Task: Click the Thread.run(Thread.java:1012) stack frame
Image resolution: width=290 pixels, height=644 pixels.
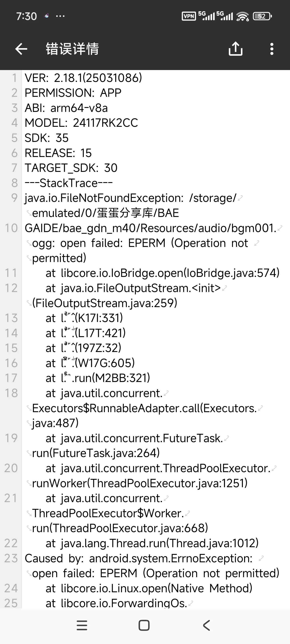Action: point(152,543)
